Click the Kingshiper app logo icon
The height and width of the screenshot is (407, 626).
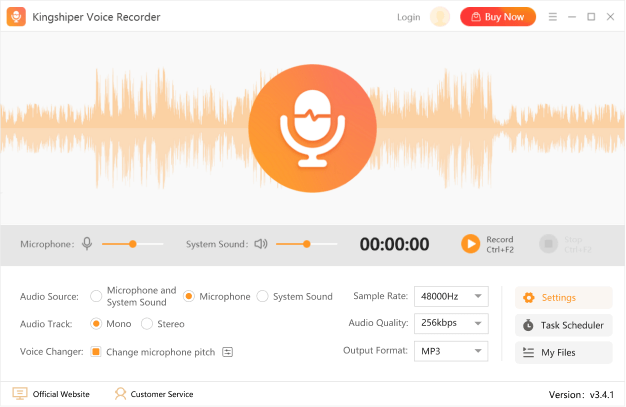[16, 17]
